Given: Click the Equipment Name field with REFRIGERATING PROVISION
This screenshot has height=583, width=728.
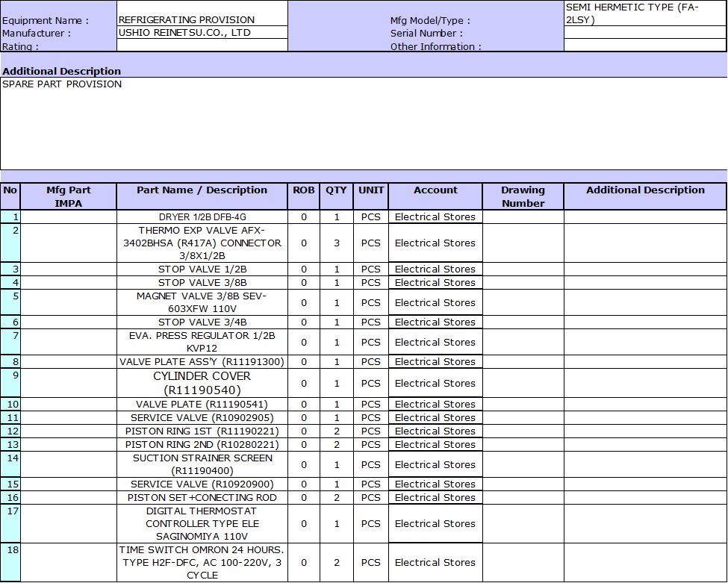Looking at the screenshot, I should 202,20.
